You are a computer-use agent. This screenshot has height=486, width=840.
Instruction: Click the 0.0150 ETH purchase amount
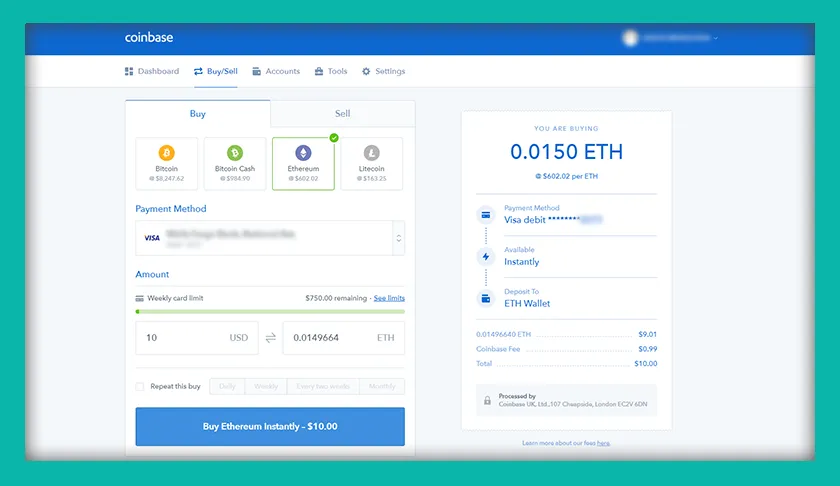pos(566,152)
